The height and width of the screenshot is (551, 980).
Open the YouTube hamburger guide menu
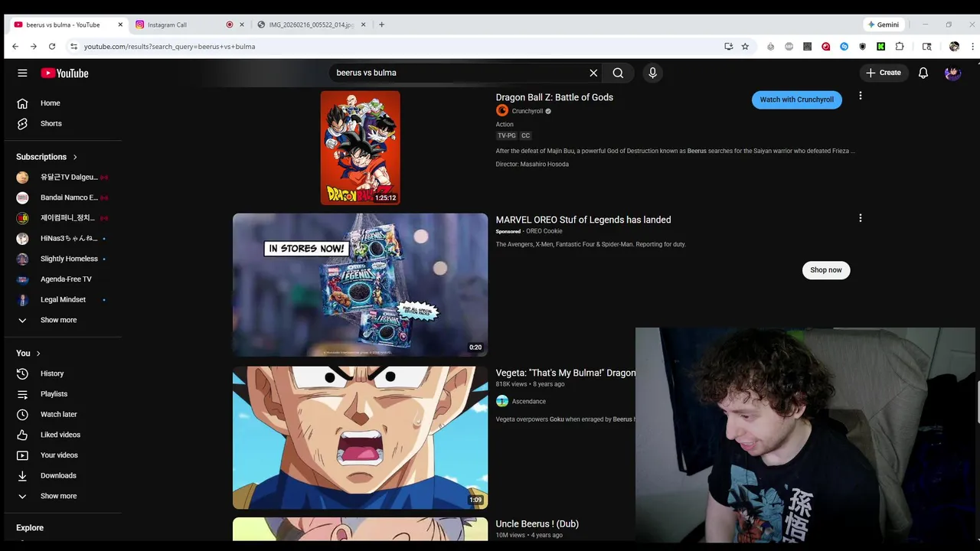coord(22,73)
